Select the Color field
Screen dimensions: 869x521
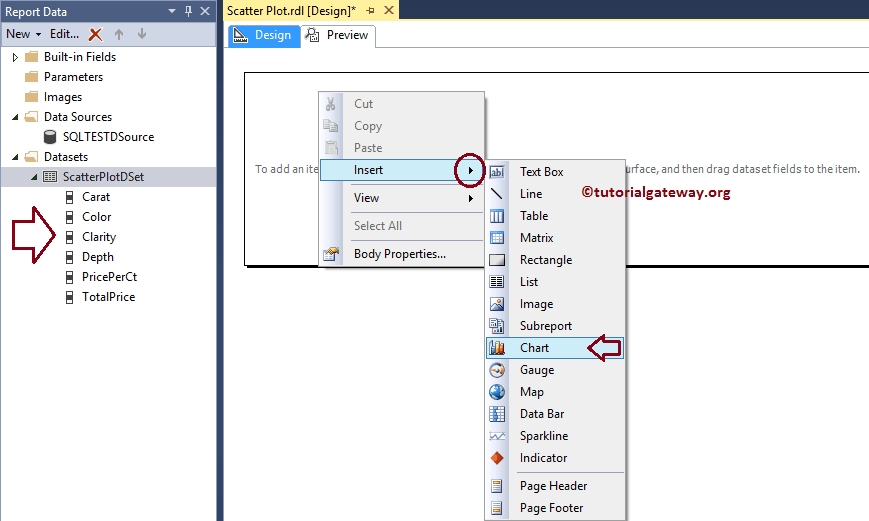[96, 217]
